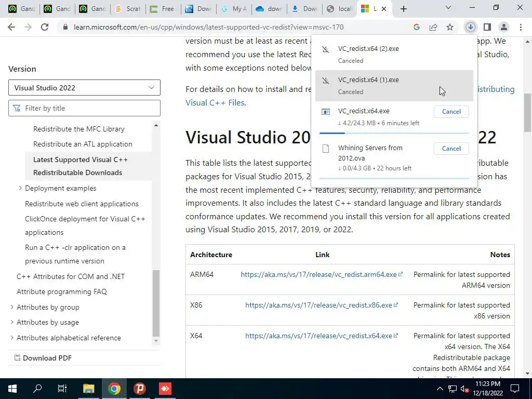Switch to the Scratch tab

(x=128, y=9)
